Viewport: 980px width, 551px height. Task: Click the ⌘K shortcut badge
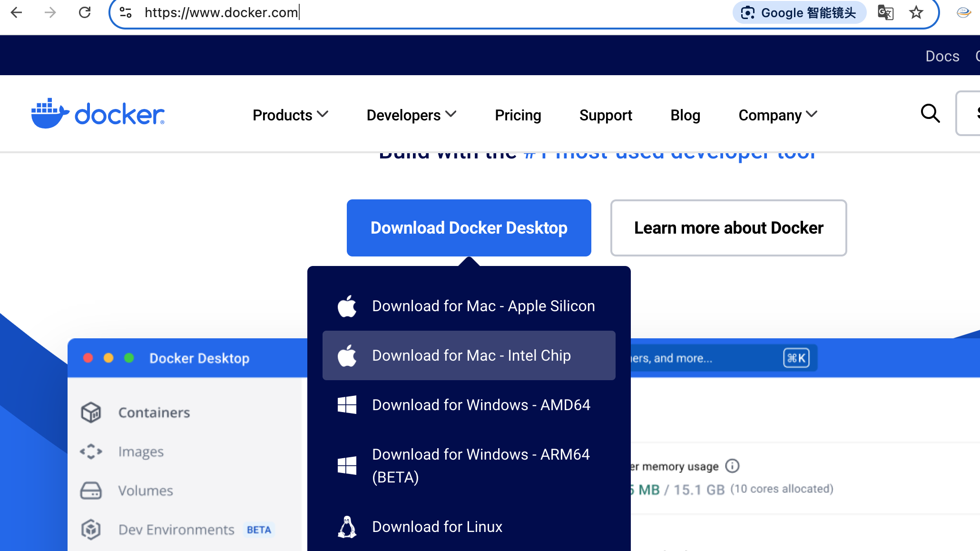[x=796, y=358]
